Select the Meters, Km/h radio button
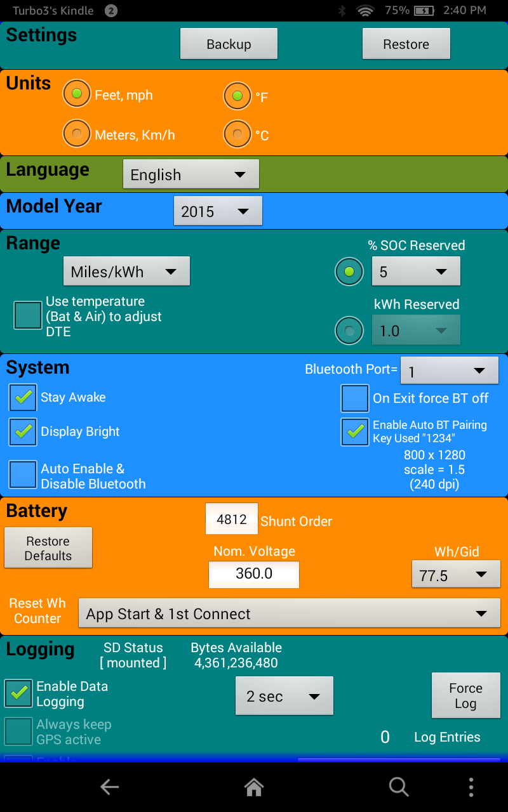The width and height of the screenshot is (508, 812). [x=77, y=134]
